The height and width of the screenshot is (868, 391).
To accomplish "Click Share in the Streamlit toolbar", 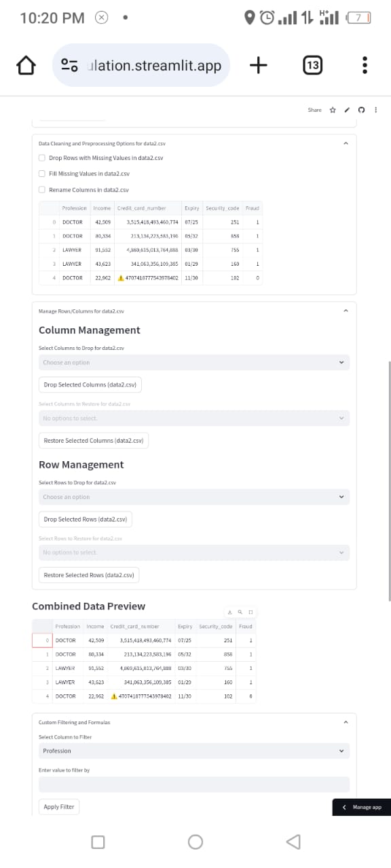I will point(314,110).
